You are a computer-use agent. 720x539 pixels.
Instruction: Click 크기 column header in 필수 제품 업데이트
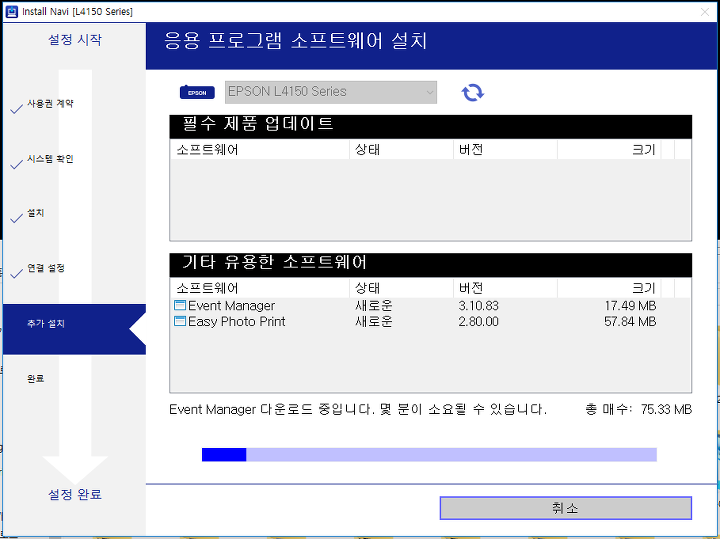pos(609,149)
